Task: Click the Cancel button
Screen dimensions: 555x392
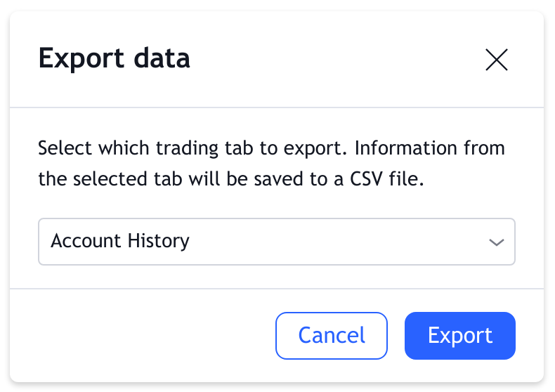Action: (332, 335)
